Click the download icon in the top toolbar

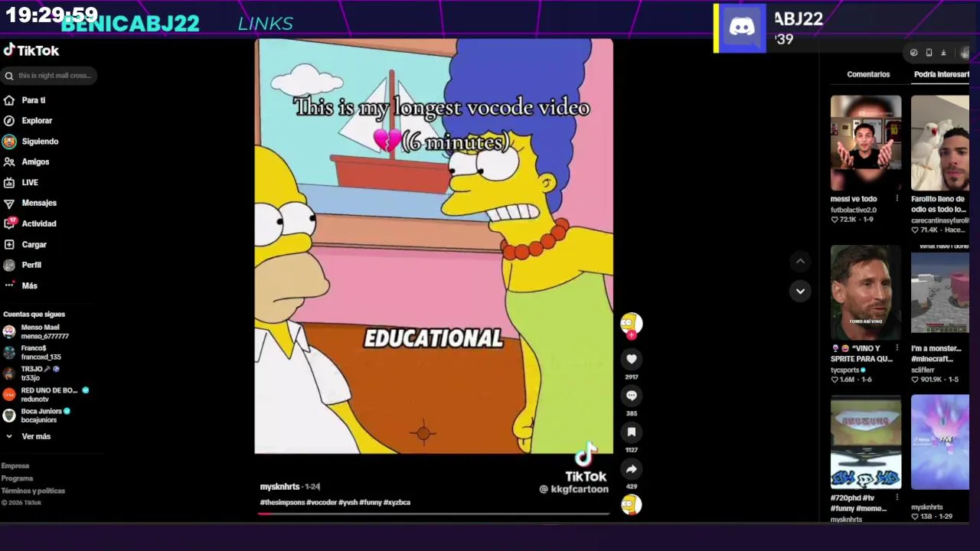click(x=943, y=53)
